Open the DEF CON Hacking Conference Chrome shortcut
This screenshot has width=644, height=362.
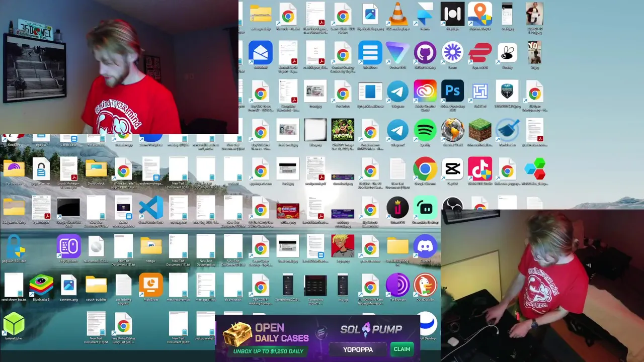tap(261, 285)
